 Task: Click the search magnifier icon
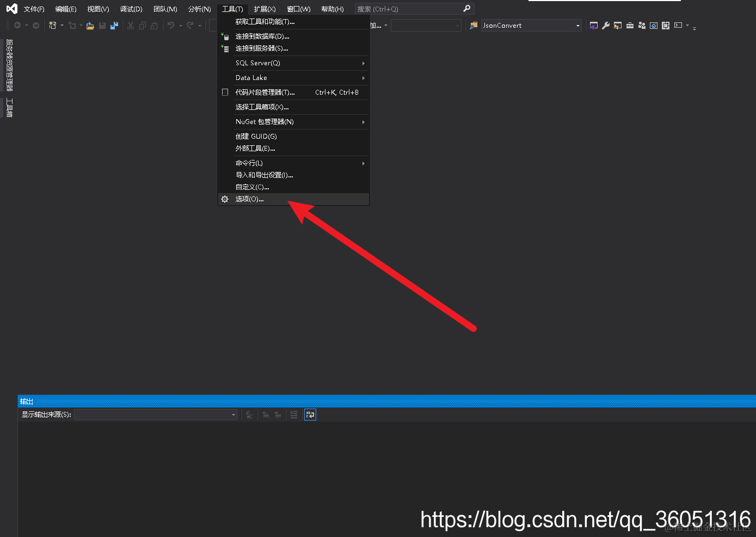(x=466, y=9)
